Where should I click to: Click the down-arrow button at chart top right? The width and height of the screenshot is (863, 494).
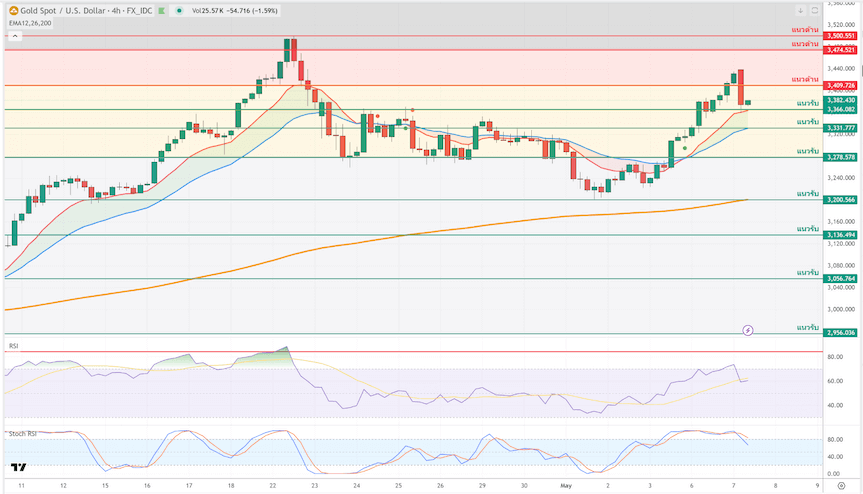[x=800, y=10]
